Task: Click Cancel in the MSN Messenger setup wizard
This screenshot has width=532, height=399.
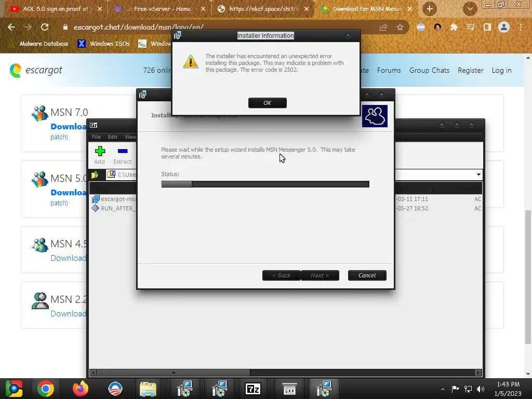Action: pyautogui.click(x=367, y=275)
